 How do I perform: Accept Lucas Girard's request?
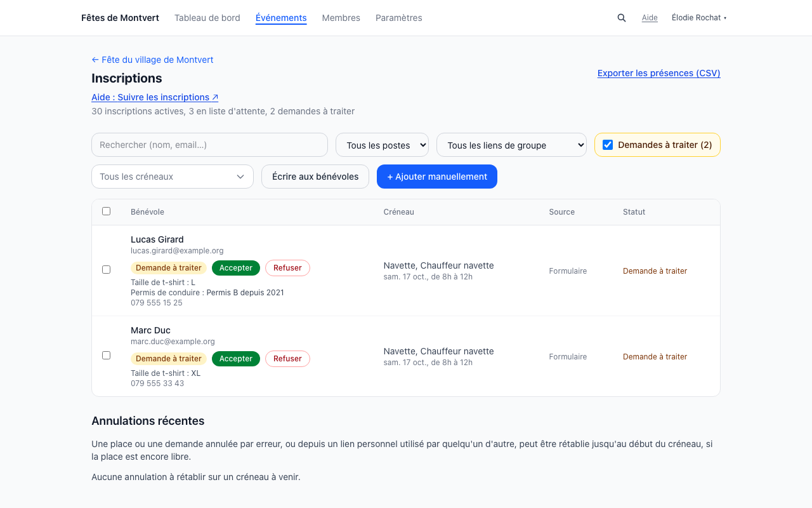click(x=236, y=268)
